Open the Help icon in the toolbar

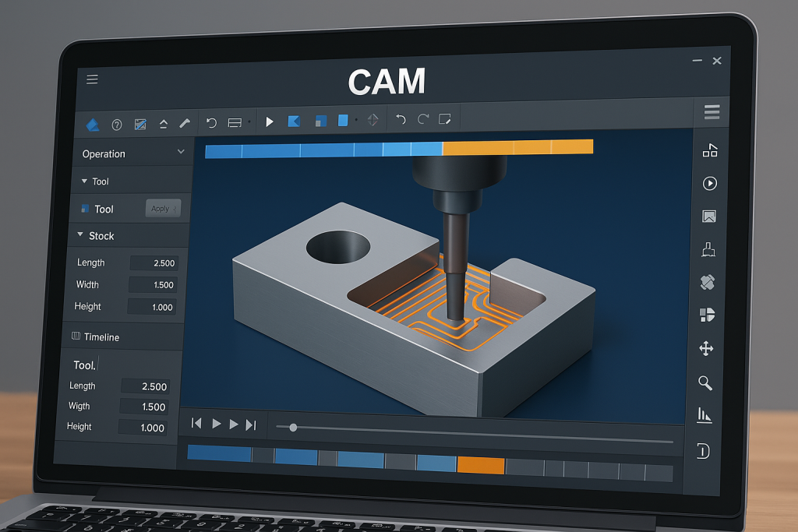click(x=115, y=123)
